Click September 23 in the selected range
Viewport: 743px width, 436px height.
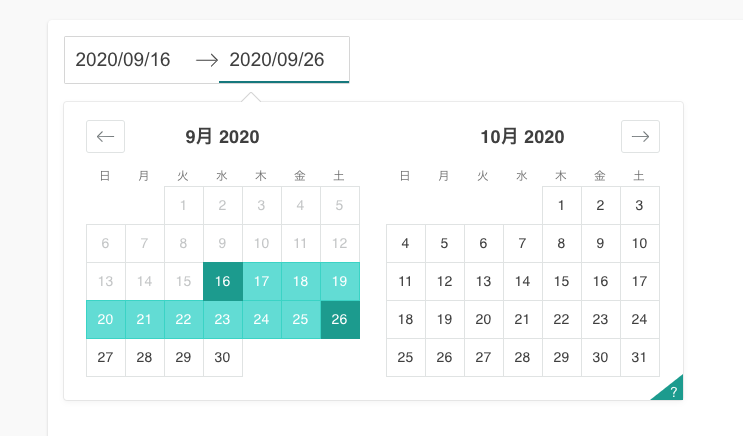point(223,319)
